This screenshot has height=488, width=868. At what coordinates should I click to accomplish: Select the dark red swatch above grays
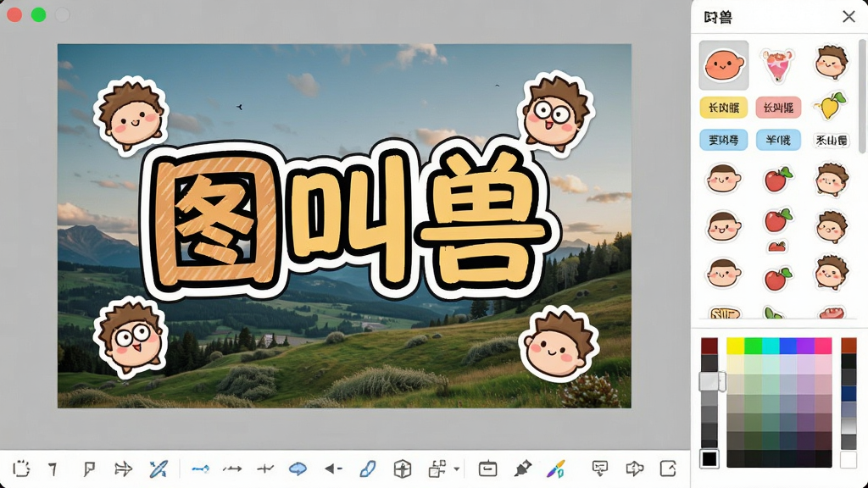point(709,346)
